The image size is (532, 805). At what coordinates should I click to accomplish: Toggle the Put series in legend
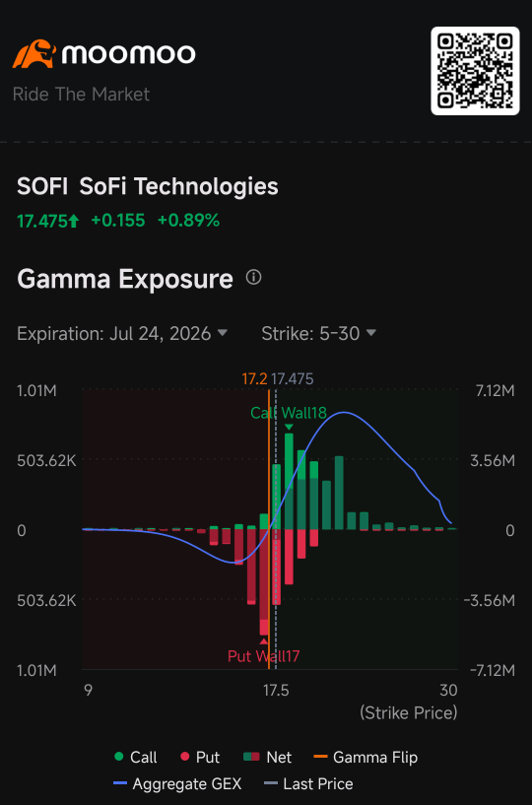pos(200,758)
